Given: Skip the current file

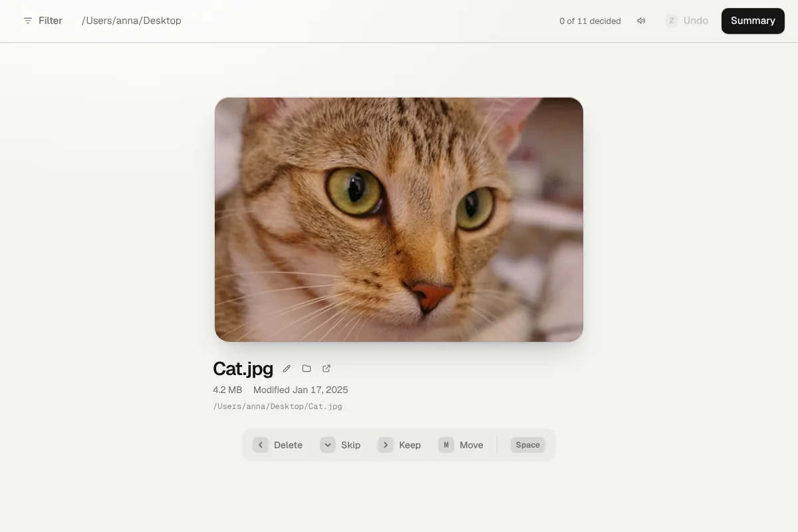Looking at the screenshot, I should [x=340, y=445].
